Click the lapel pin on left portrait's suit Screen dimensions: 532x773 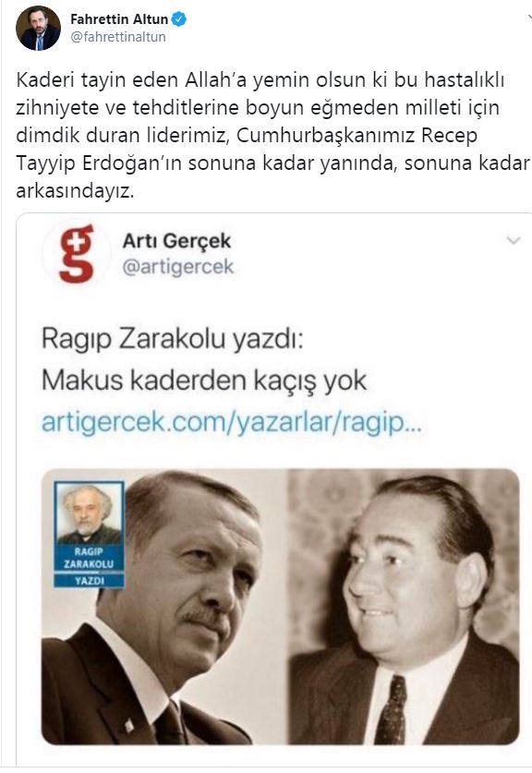click(129, 725)
